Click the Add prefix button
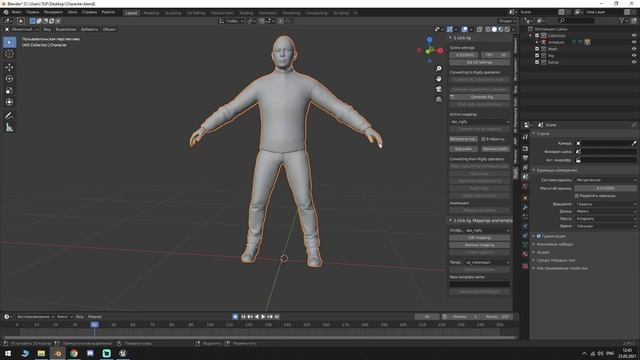This screenshot has height=360, width=640. 464,149
